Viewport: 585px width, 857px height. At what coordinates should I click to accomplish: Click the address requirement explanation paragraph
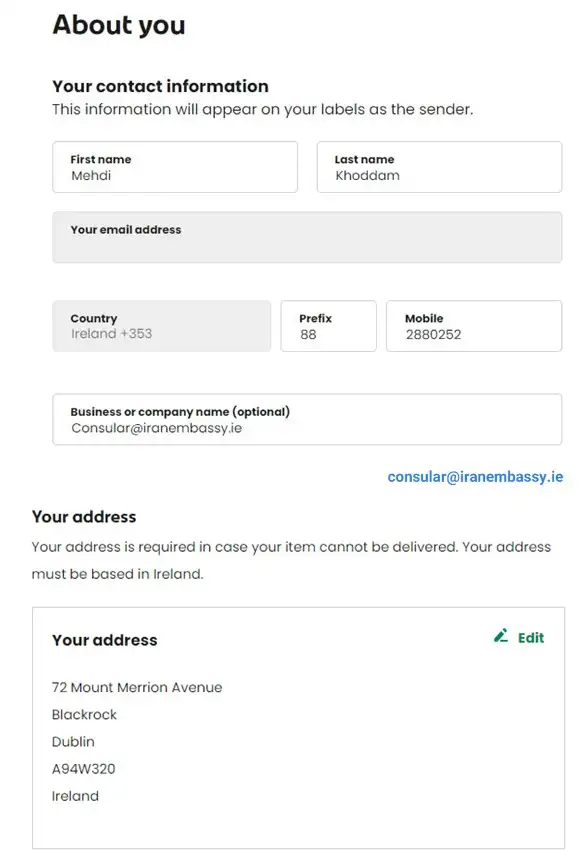[x=291, y=560]
